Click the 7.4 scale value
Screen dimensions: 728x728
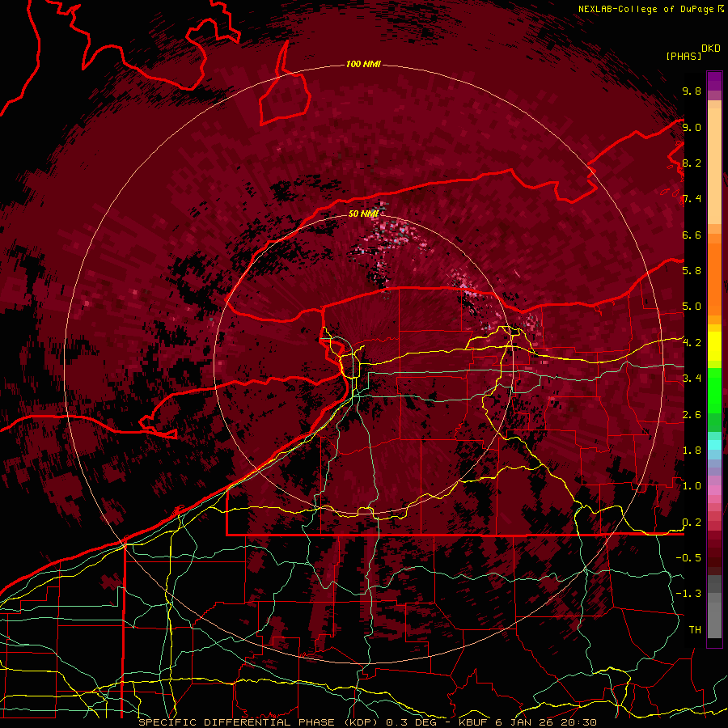coord(692,199)
